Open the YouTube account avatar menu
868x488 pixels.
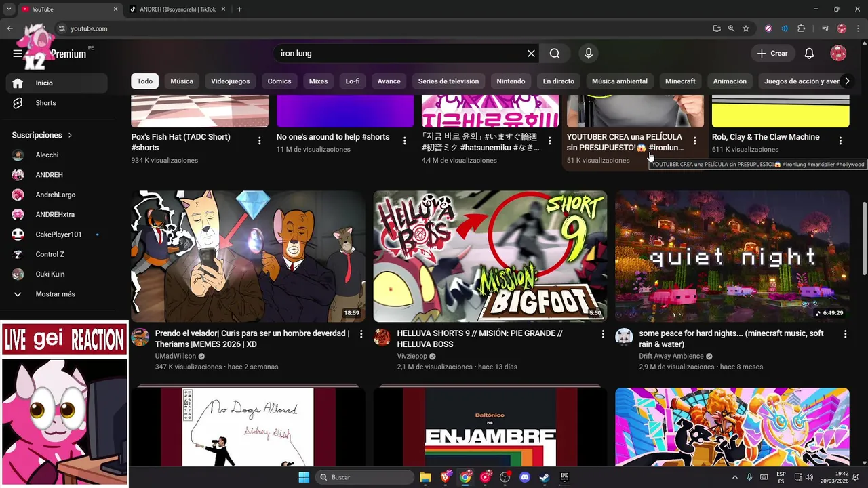tap(838, 54)
